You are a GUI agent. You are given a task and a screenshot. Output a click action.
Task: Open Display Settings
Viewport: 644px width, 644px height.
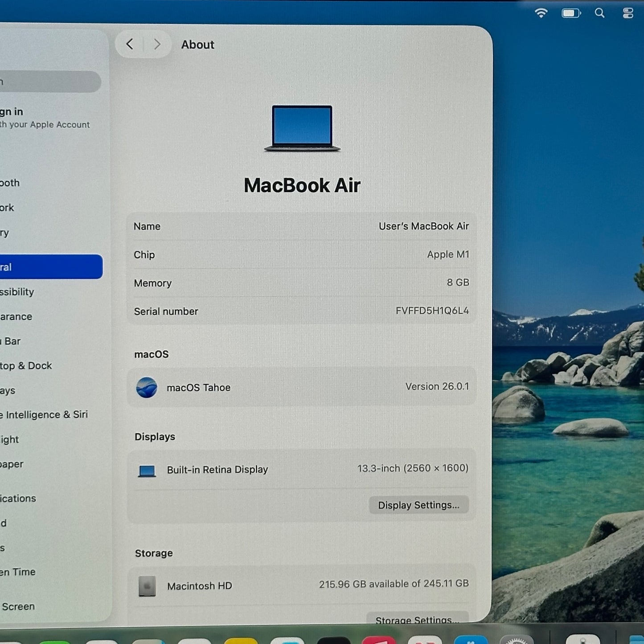click(418, 505)
